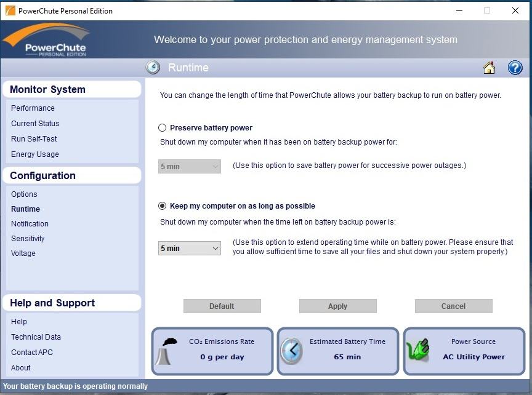The image size is (532, 395).
Task: Click the Apply button
Action: (337, 306)
